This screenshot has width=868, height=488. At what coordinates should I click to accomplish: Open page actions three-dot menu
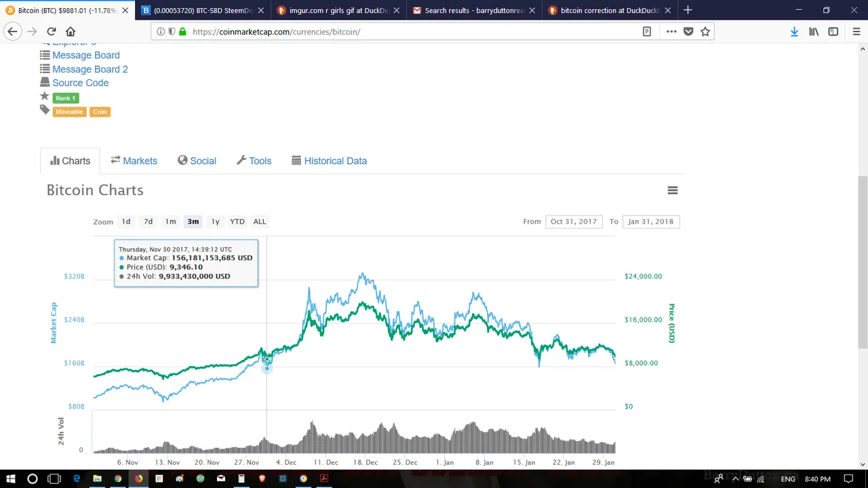pos(671,31)
